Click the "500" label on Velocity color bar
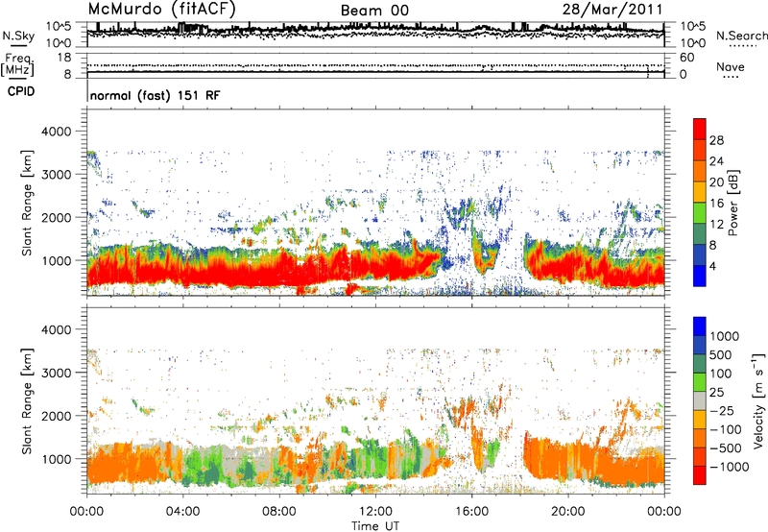The width and height of the screenshot is (768, 532). (x=721, y=355)
